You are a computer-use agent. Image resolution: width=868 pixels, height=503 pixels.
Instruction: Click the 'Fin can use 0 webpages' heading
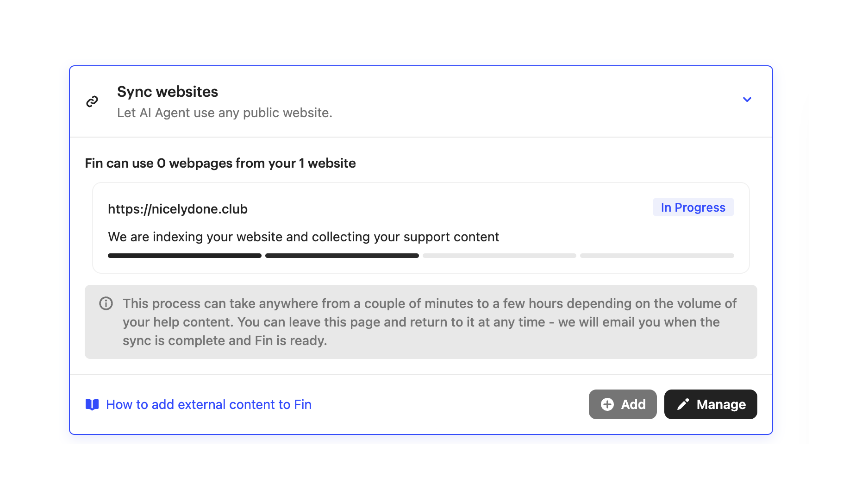[220, 163]
